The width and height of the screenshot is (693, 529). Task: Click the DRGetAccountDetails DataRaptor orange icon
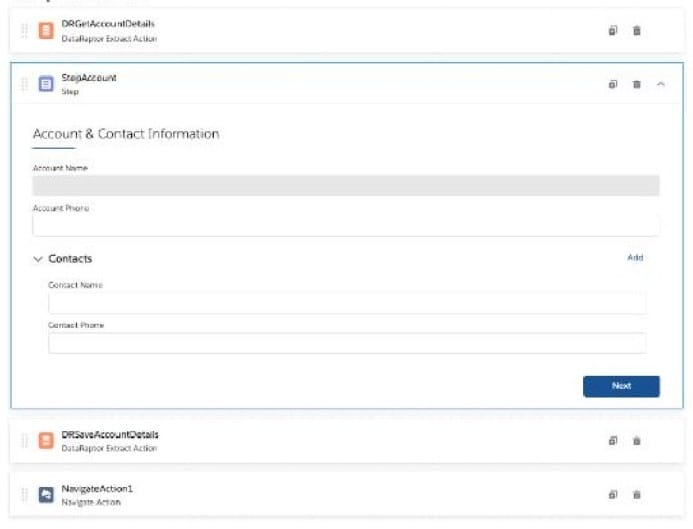(x=45, y=30)
